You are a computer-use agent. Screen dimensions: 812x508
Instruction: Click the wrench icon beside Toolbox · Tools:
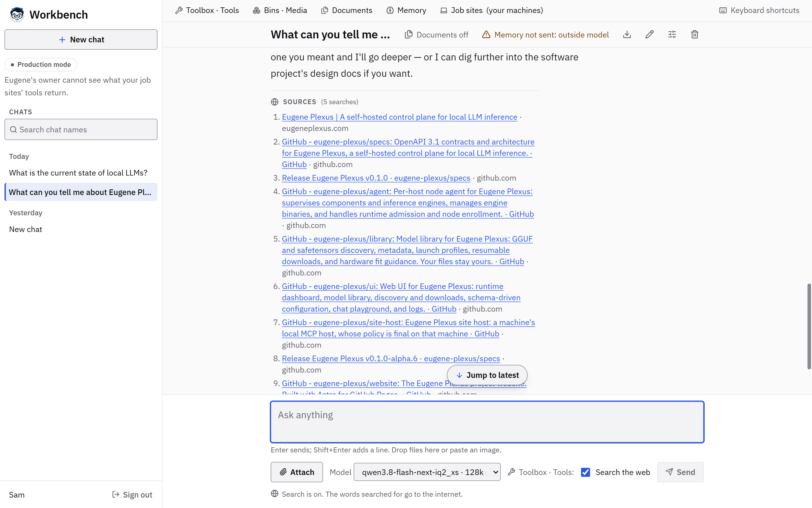click(x=511, y=472)
